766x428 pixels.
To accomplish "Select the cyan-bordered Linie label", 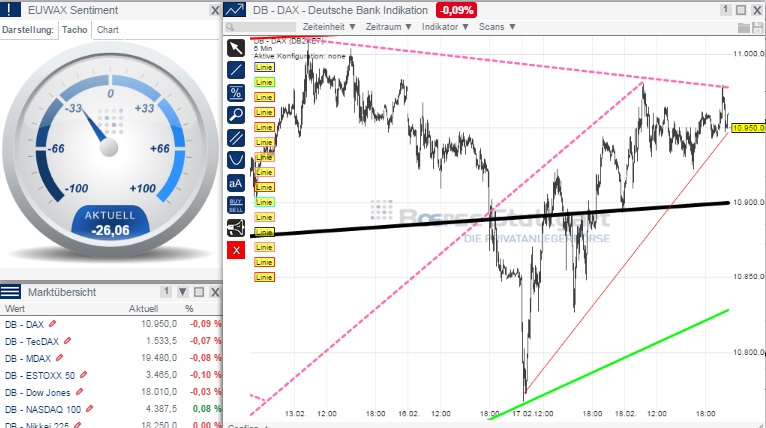I will [264, 202].
